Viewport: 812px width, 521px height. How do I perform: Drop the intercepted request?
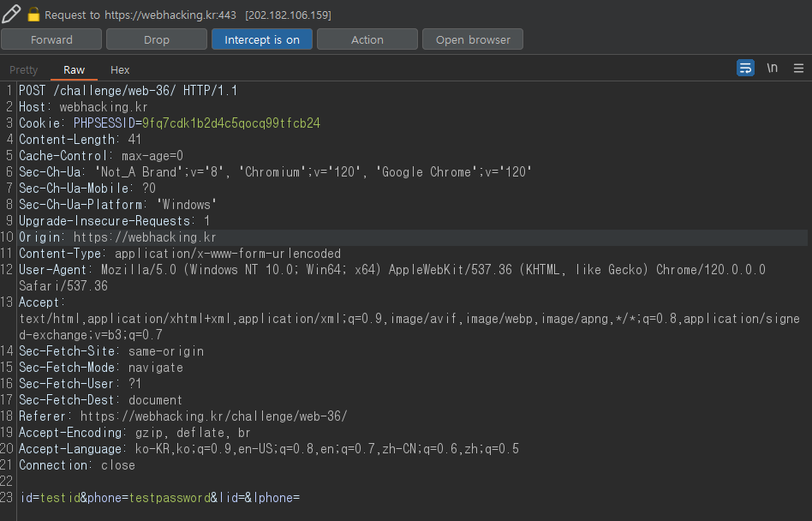(x=157, y=39)
